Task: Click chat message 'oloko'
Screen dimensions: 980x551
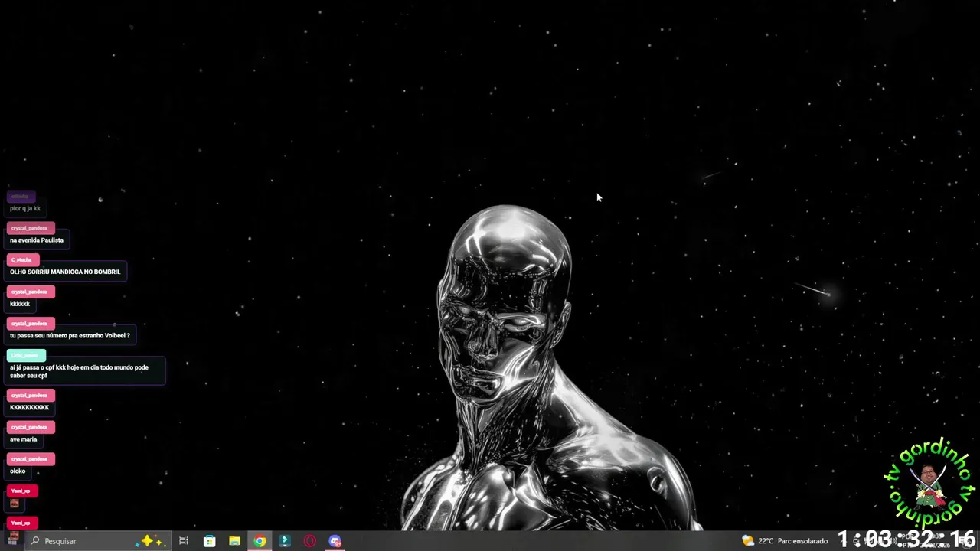Action: coord(18,471)
